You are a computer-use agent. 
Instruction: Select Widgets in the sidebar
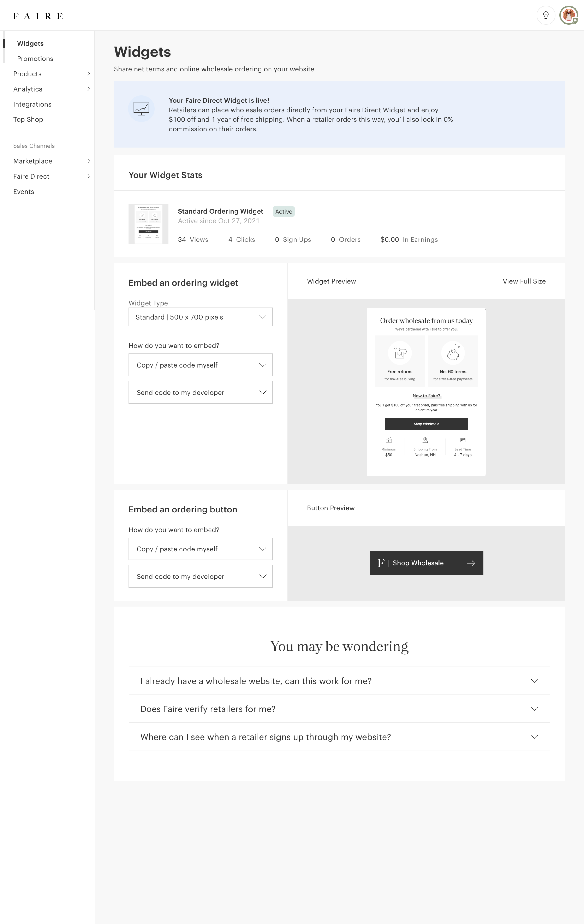[x=30, y=43]
